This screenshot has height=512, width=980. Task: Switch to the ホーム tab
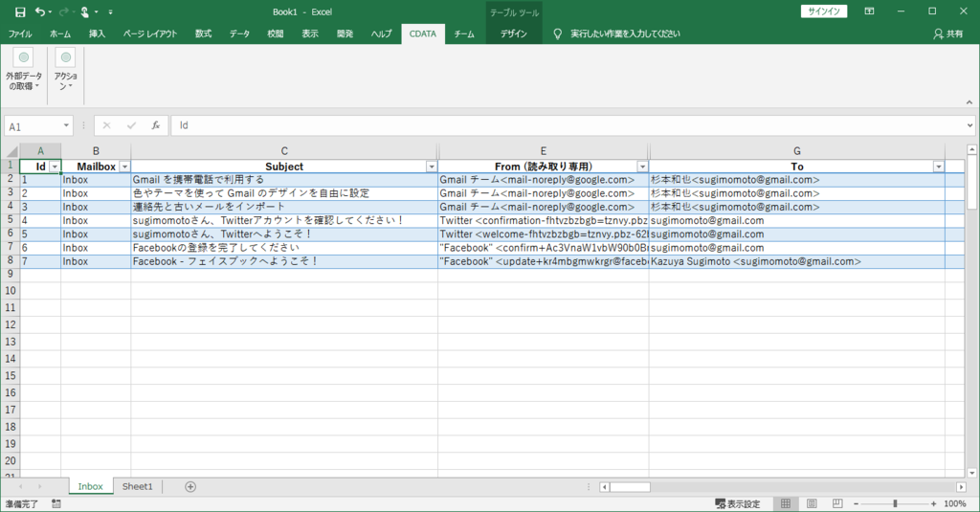tap(60, 33)
